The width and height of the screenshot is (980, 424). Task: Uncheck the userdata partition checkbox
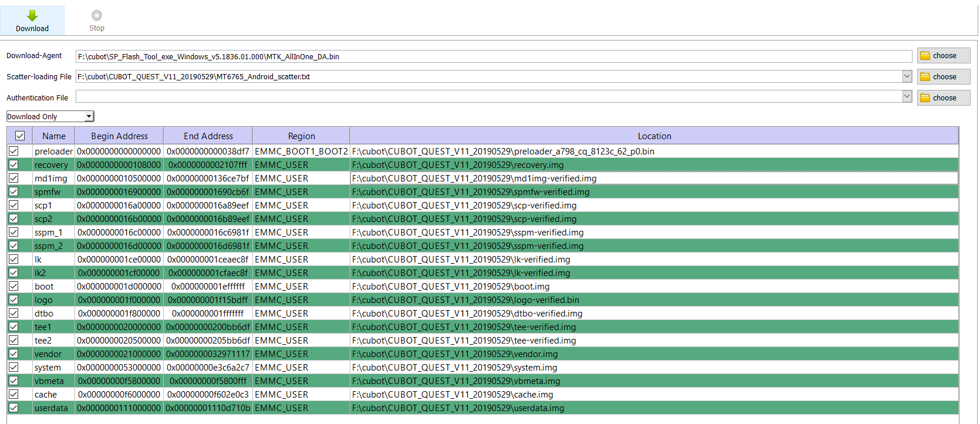point(13,408)
